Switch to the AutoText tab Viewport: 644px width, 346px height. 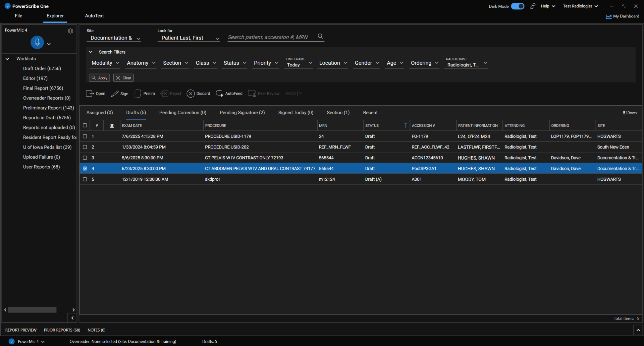94,16
